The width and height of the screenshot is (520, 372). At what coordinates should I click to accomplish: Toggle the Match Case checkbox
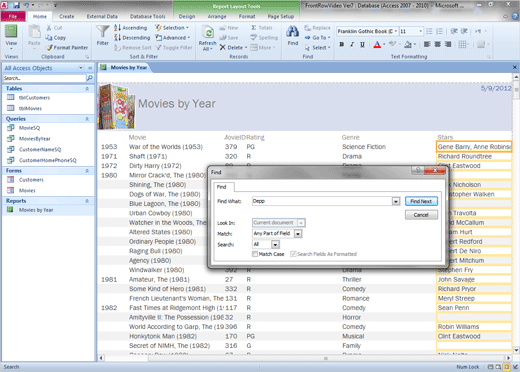pos(255,254)
